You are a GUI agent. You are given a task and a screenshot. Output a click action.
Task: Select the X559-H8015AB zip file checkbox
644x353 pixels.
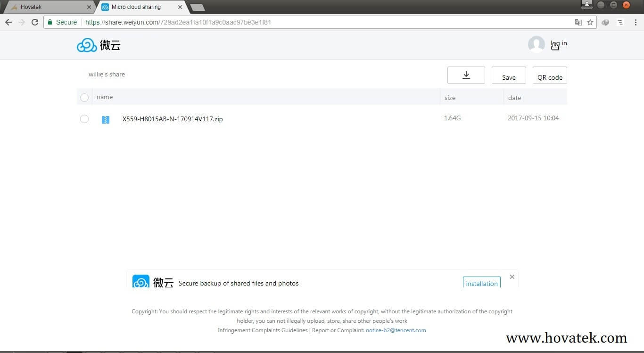click(84, 119)
